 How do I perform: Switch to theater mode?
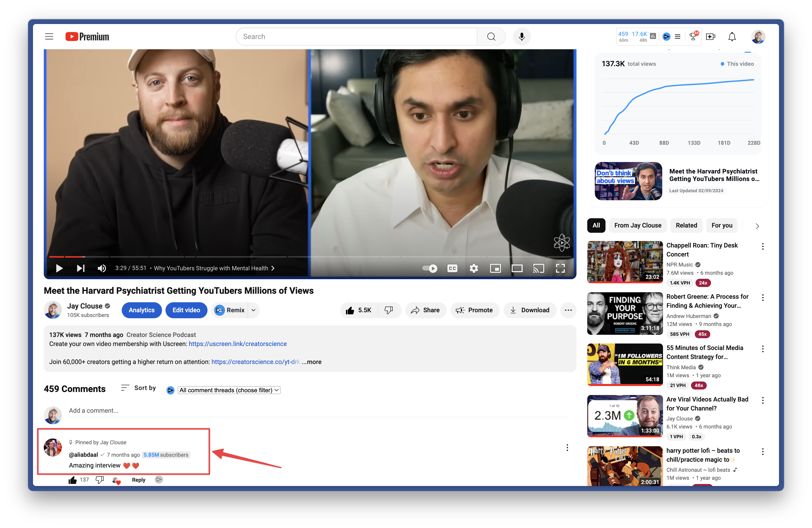pos(517,268)
